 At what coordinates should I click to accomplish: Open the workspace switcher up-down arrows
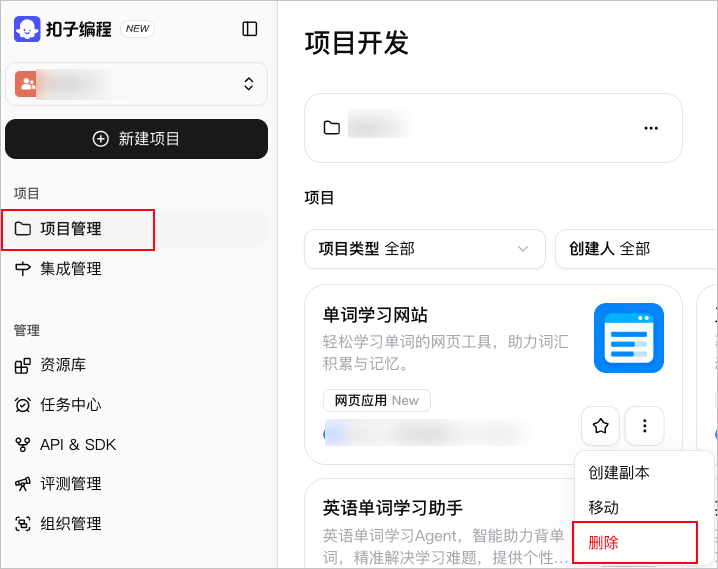click(x=249, y=84)
